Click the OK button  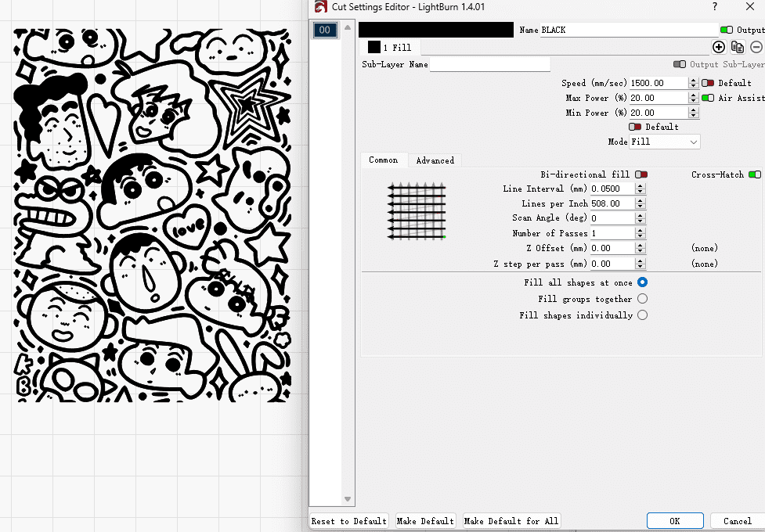click(675, 521)
